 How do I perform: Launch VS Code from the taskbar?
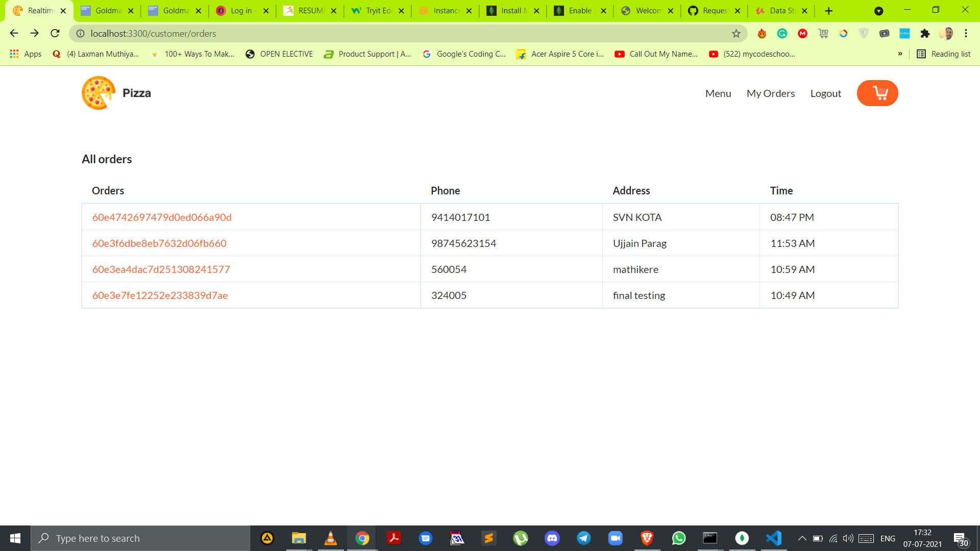(x=774, y=538)
